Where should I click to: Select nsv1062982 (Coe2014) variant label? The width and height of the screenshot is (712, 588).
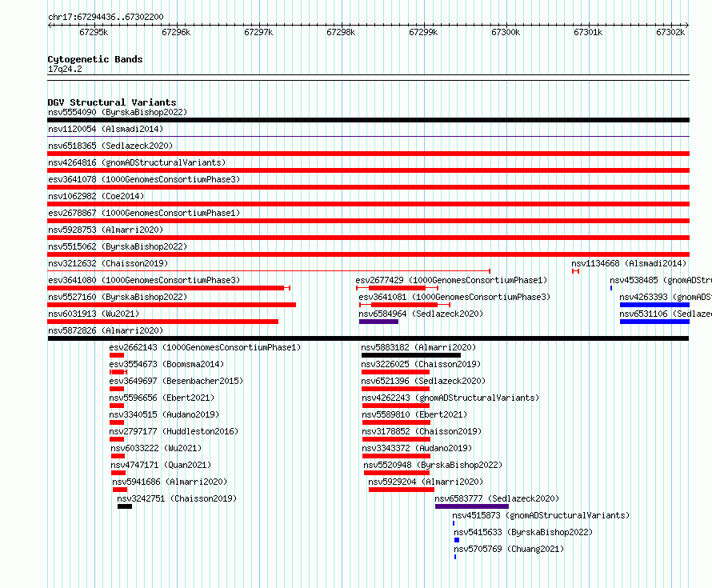[x=96, y=196]
